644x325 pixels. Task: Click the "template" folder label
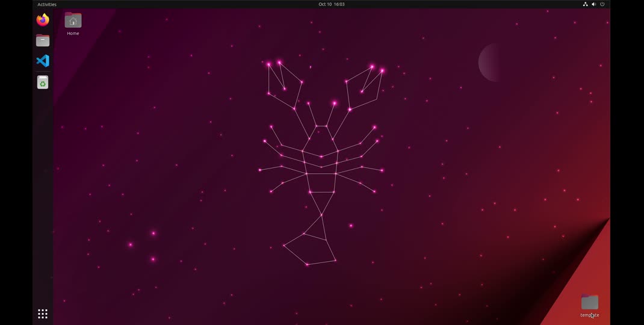click(x=590, y=315)
